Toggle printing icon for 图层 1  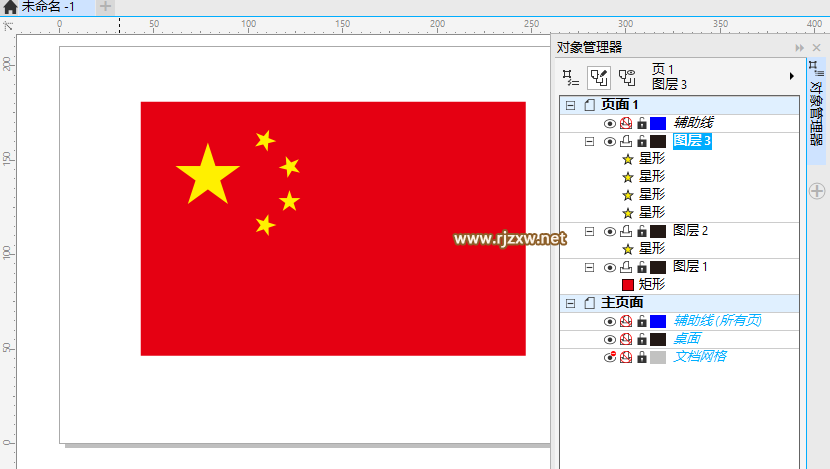click(626, 267)
